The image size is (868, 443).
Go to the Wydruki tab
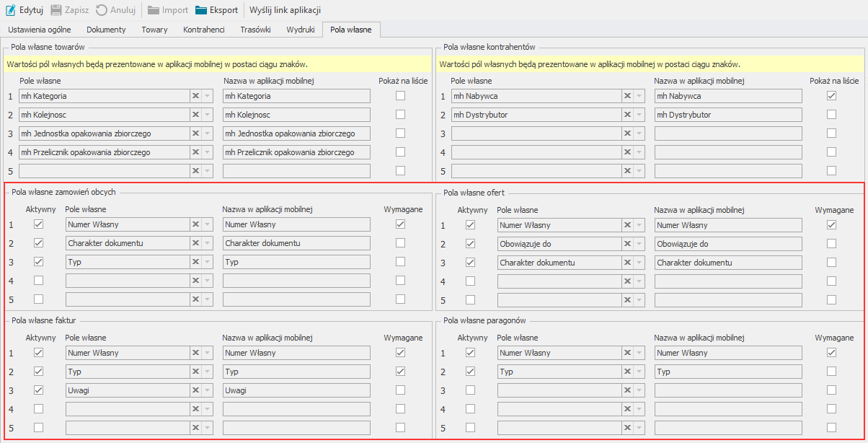300,30
